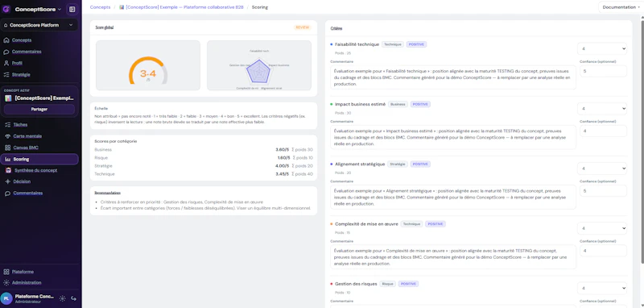Screen dimensions: 644x308
Task: Click the Stratégie tag on Alignement stratégique
Action: (397, 164)
